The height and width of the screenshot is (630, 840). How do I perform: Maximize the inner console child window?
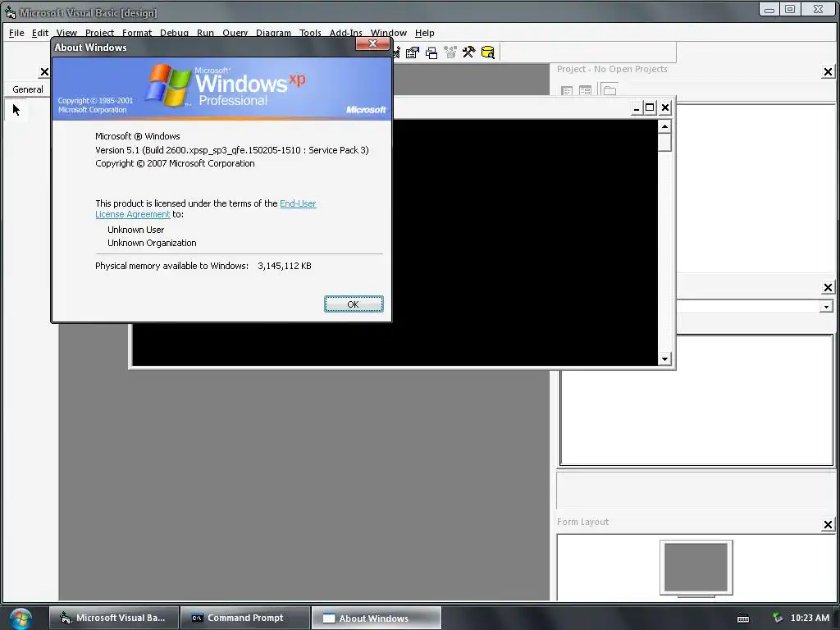pyautogui.click(x=650, y=107)
